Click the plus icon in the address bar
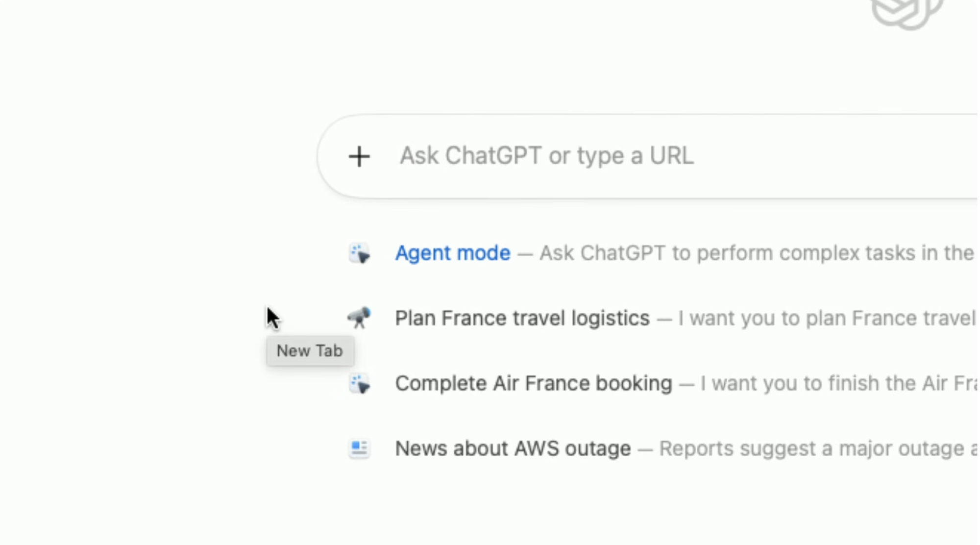This screenshot has width=980, height=545. click(x=360, y=156)
